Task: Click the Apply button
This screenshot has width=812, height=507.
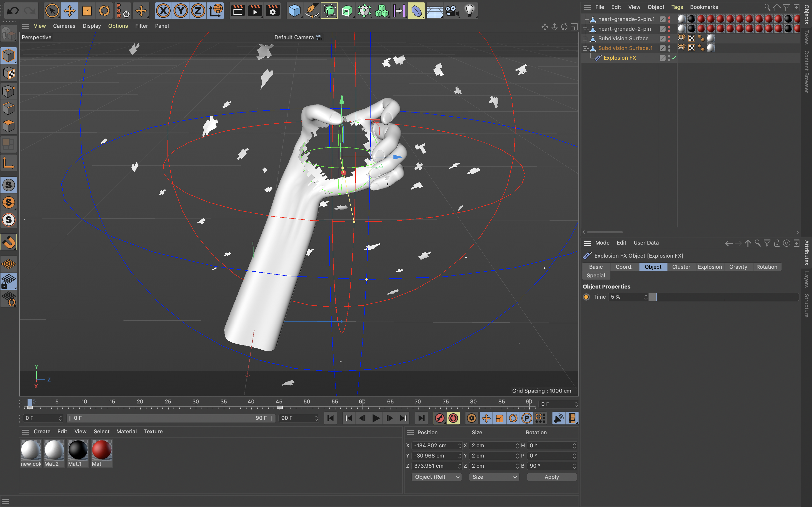Action: point(551,477)
